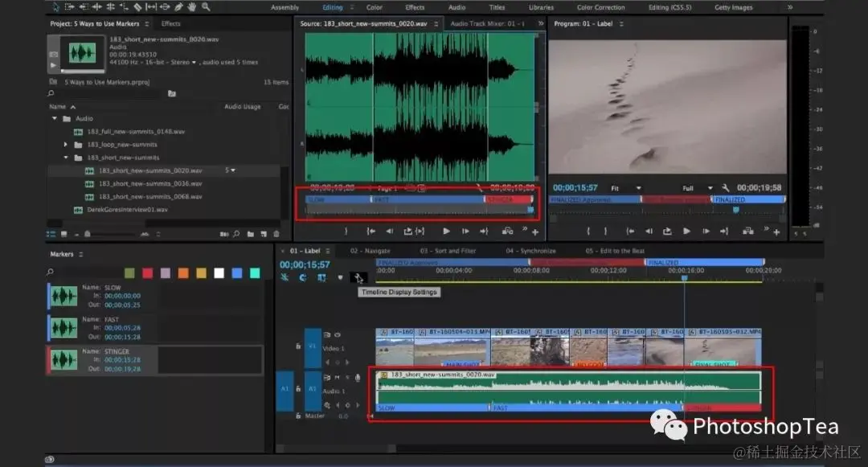Click timeline timecode 00;00;15;57
This screenshot has height=467, width=868.
305,265
